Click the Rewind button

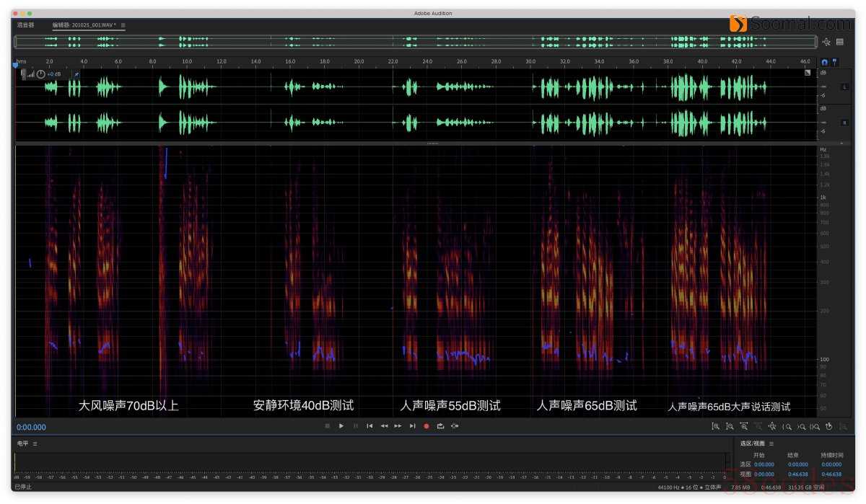coord(384,426)
